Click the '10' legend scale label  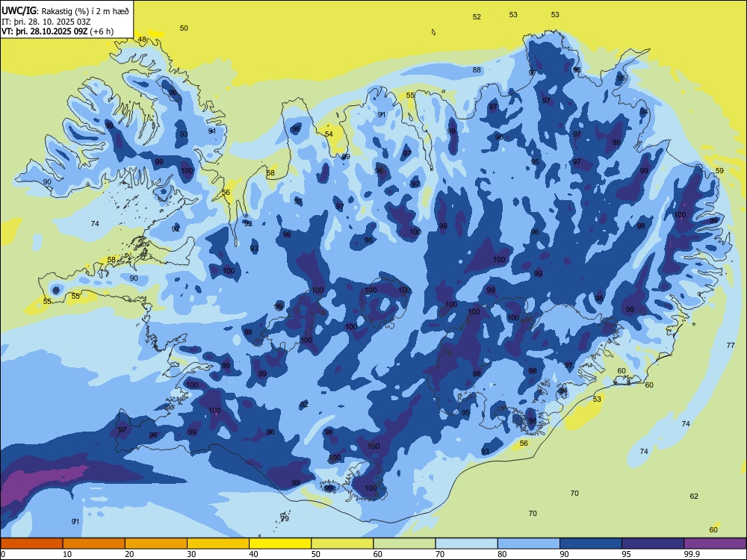click(x=67, y=554)
